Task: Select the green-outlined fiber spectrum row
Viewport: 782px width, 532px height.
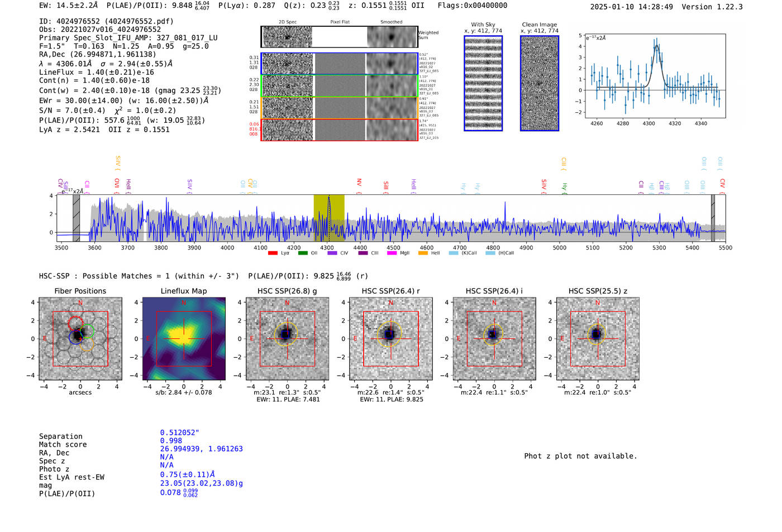Action: 339,85
